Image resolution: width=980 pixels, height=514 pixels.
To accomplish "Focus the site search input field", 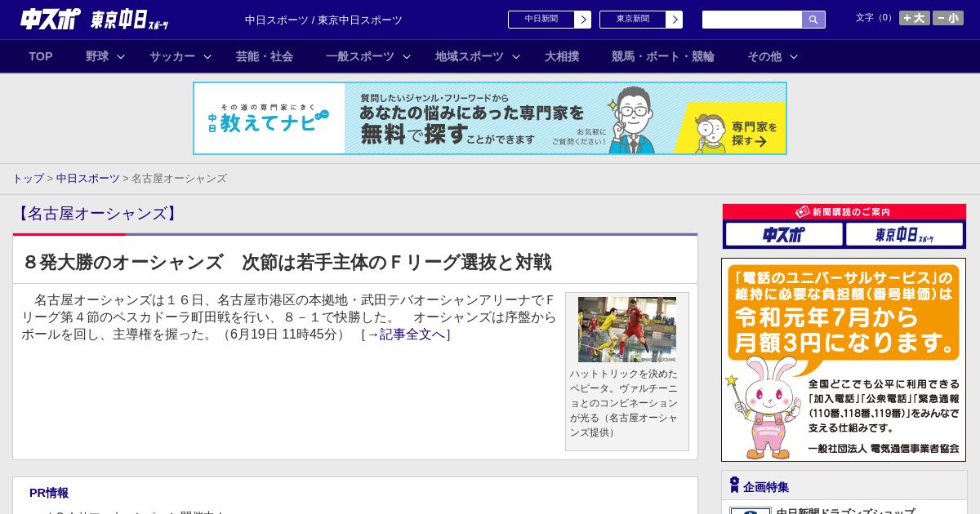I will [x=752, y=20].
